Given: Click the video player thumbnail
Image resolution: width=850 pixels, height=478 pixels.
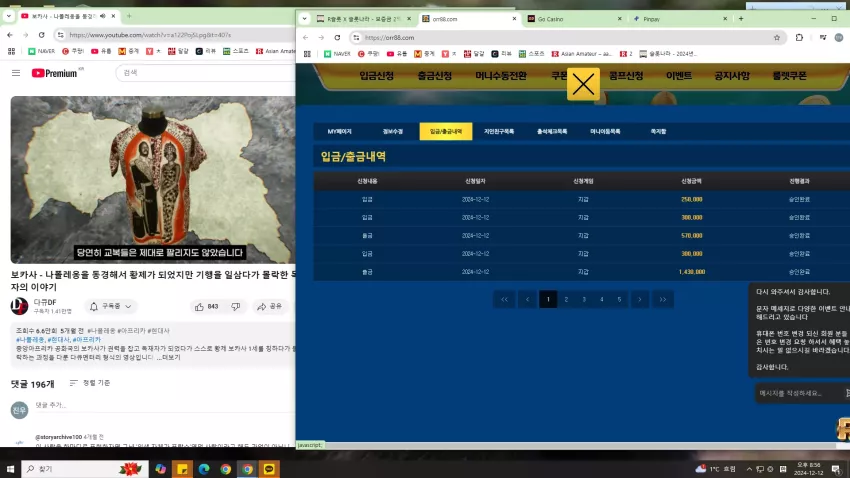Looking at the screenshot, I should tap(153, 179).
